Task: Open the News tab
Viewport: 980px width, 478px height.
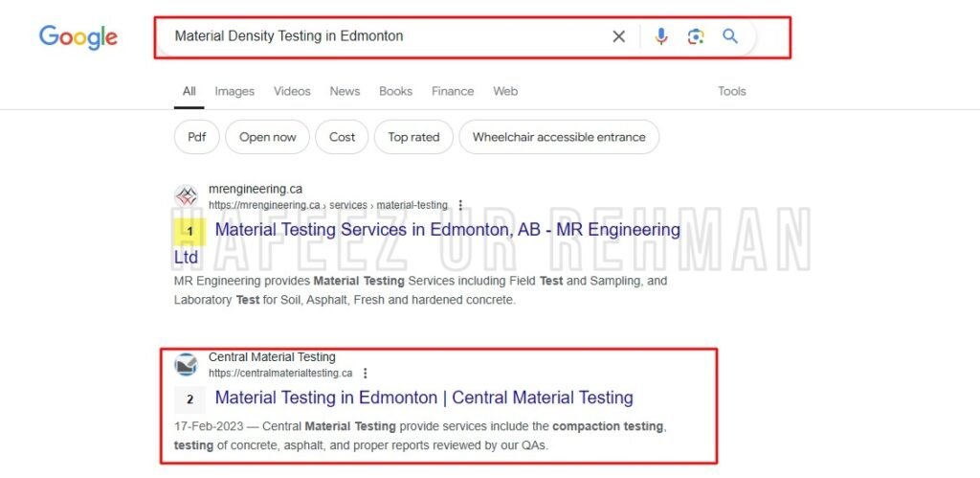Action: 345,91
